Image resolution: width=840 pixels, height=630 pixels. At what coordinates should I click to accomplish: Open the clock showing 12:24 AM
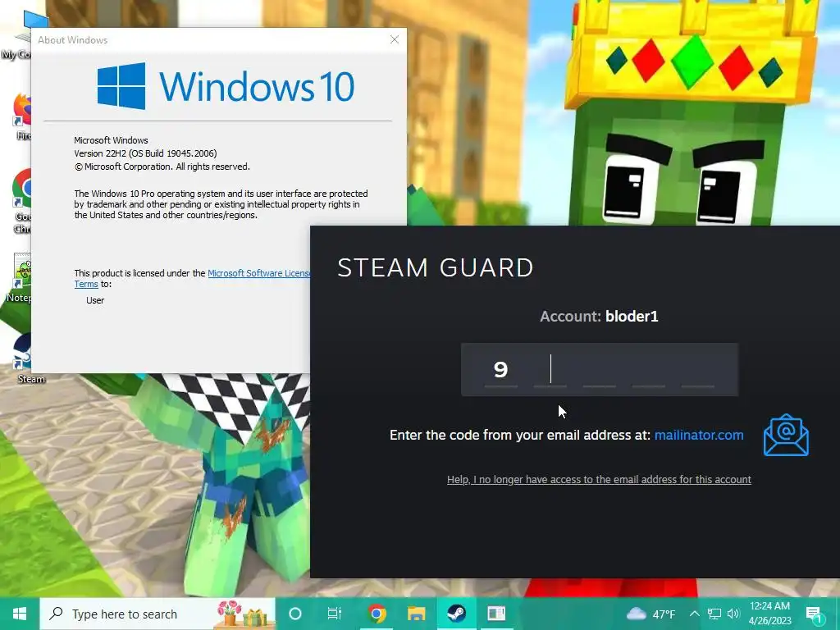(769, 614)
